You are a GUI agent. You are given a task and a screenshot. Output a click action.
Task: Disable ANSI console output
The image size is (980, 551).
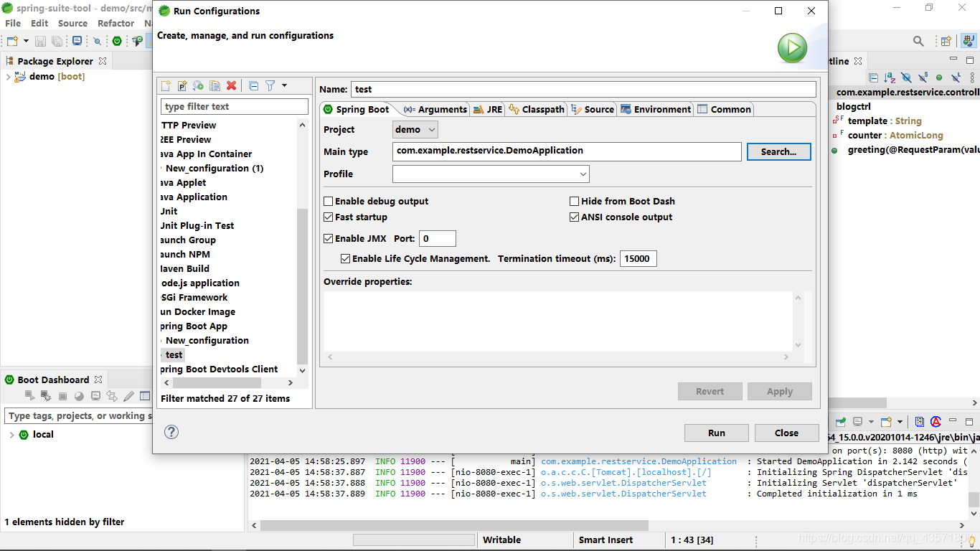click(x=575, y=217)
